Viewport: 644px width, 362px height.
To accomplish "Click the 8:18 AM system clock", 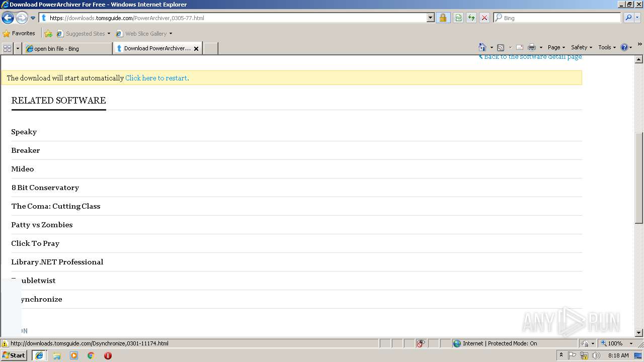I will (618, 355).
